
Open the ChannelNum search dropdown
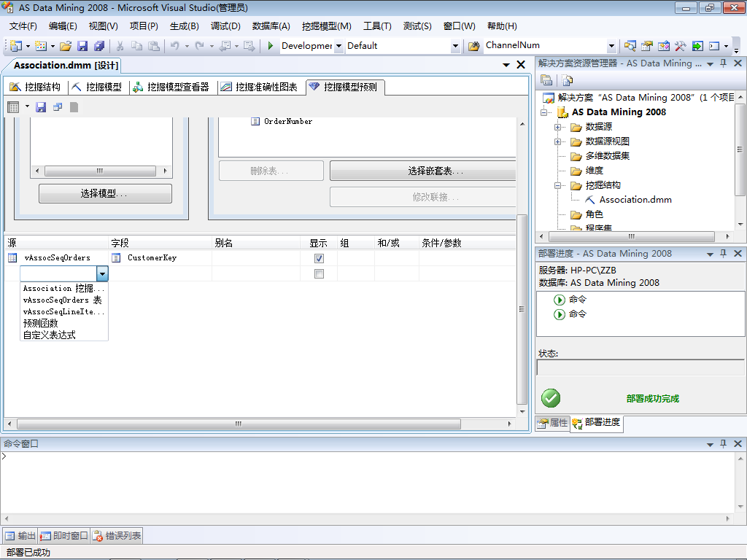coord(612,46)
